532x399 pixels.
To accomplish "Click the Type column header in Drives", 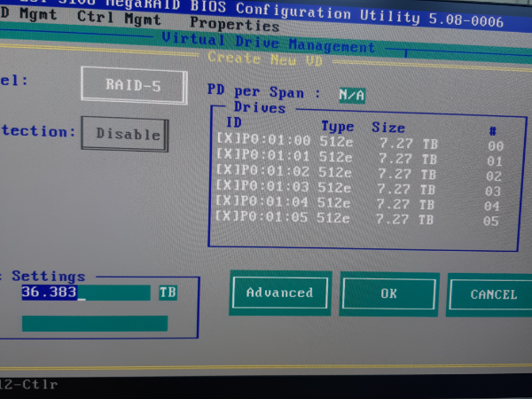I will pyautogui.click(x=337, y=126).
